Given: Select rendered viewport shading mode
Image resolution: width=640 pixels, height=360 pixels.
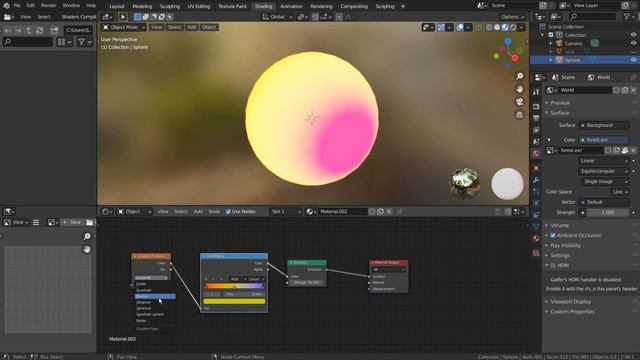Looking at the screenshot, I should pos(513,27).
